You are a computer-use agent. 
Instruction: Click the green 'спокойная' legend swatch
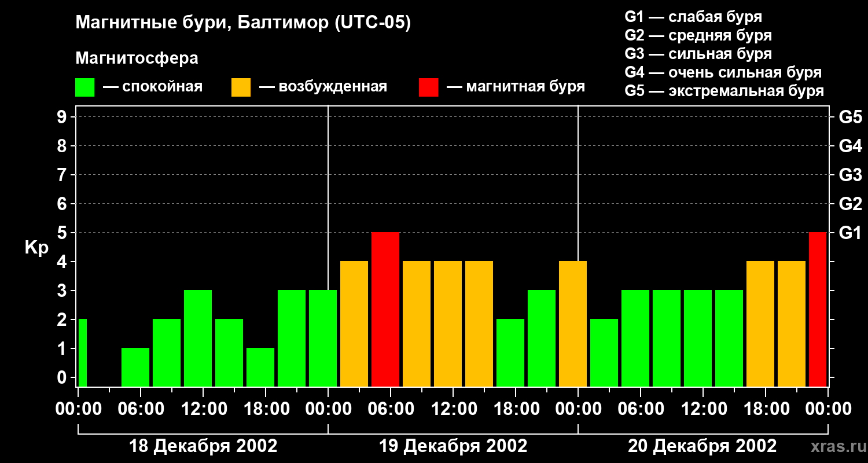pyautogui.click(x=85, y=87)
